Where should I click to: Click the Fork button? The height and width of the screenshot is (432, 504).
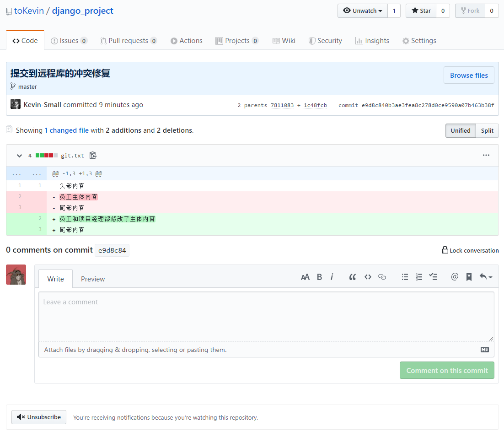coord(470,11)
